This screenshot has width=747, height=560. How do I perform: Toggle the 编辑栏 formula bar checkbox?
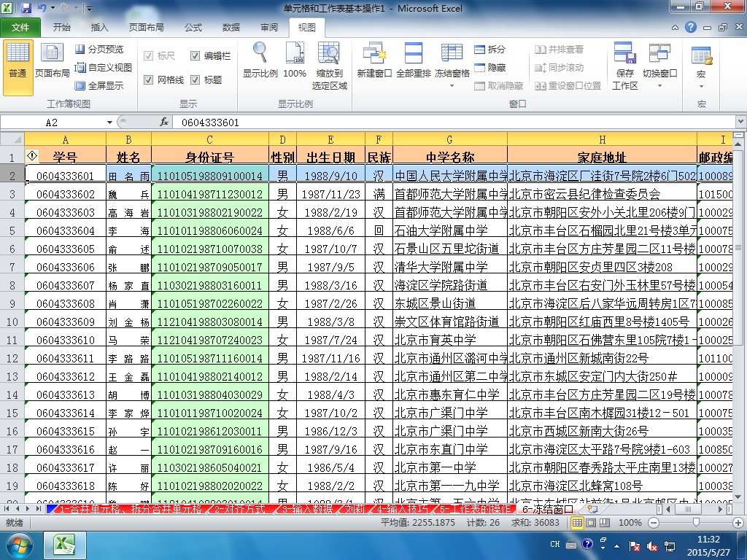pos(195,55)
